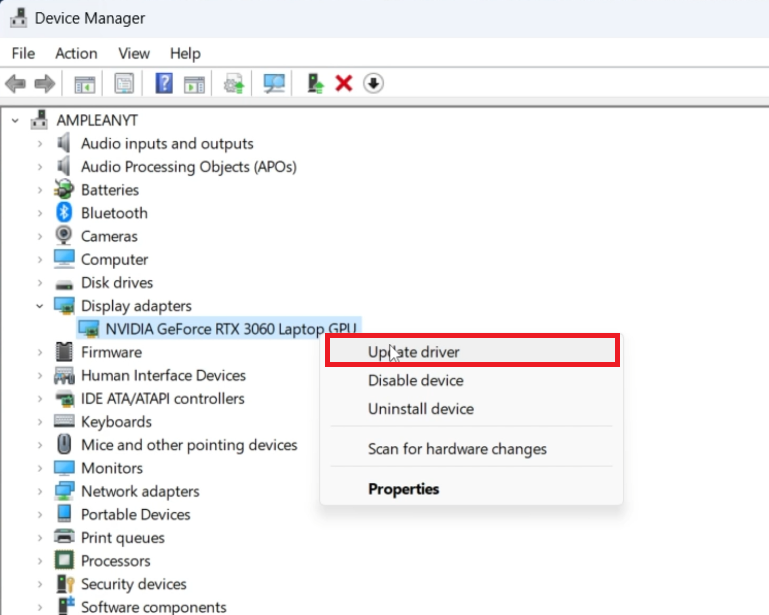Click the red X Uninstall device icon

pos(344,83)
